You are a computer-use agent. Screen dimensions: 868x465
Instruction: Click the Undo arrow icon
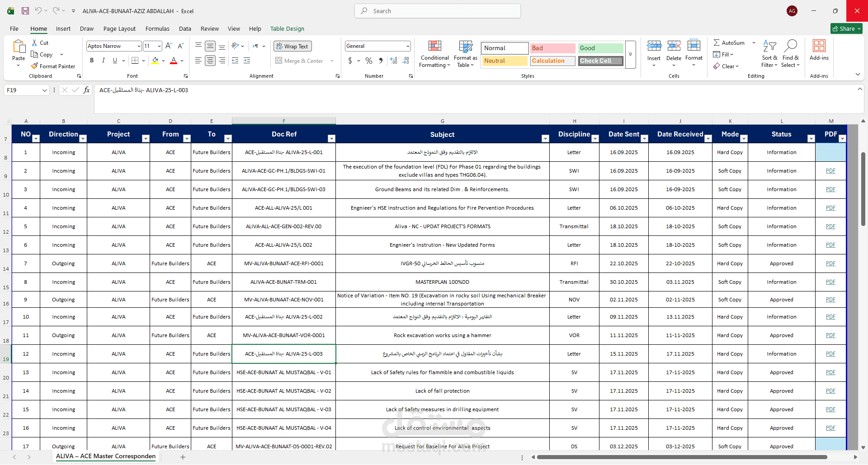(x=38, y=10)
